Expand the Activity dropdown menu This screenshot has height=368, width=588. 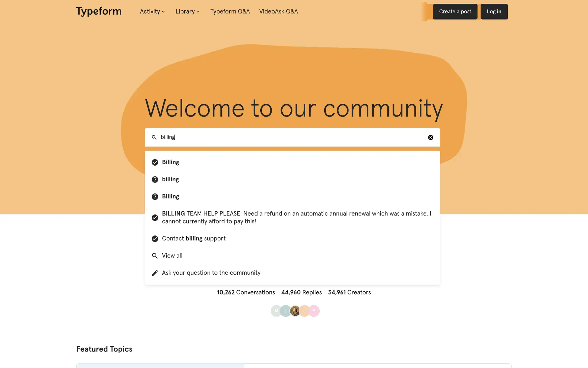[x=152, y=12]
